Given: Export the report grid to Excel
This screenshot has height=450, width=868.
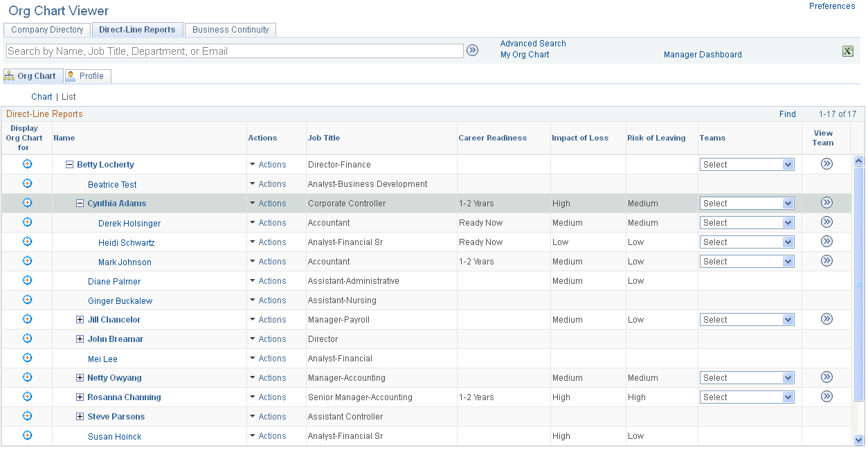Looking at the screenshot, I should point(848,51).
